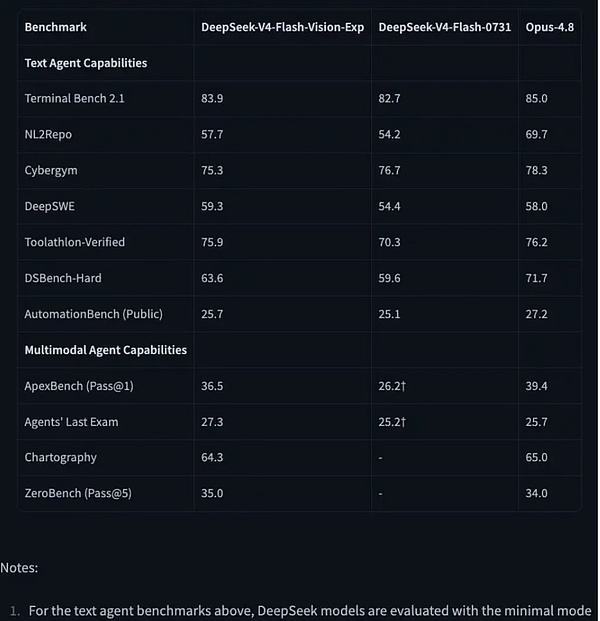Select the Terminal Bench 2.1 row label
The width and height of the screenshot is (600, 621).
74,98
